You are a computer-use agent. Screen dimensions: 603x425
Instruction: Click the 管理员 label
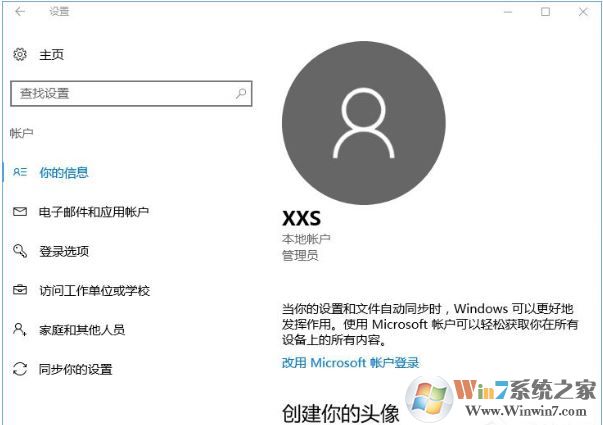click(x=300, y=255)
